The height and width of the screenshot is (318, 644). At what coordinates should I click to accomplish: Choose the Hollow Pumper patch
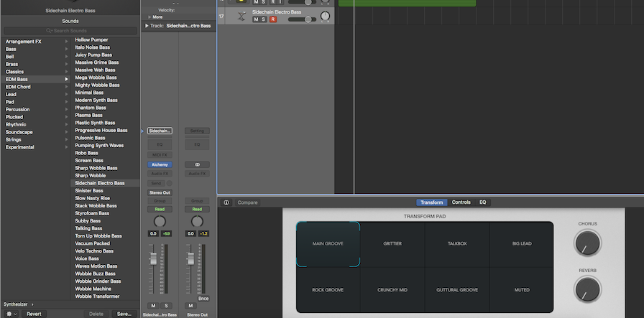point(91,39)
